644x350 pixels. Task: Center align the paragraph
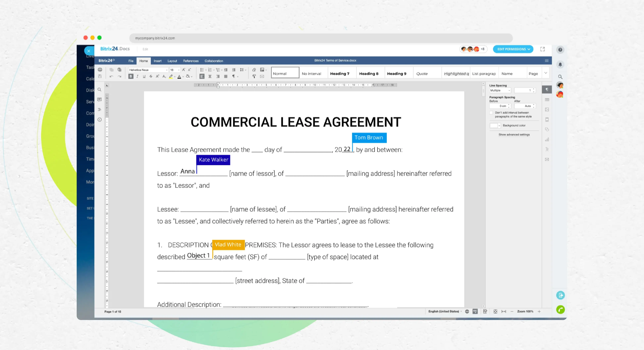coord(210,76)
